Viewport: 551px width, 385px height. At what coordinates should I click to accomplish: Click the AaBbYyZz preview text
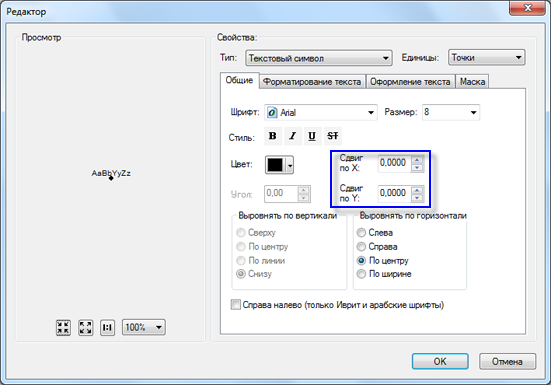(x=111, y=174)
